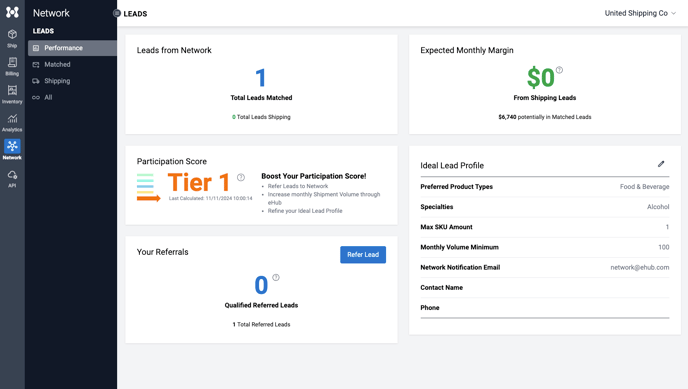Screen dimensions: 688x389
Task: Show info icon beside Qualified Referred Leads count
Action: tap(276, 277)
